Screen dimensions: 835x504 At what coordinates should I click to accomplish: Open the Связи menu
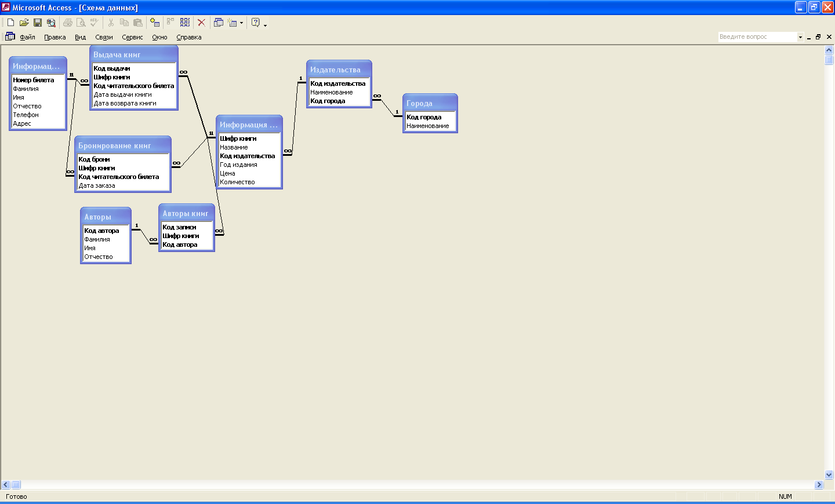click(x=104, y=37)
